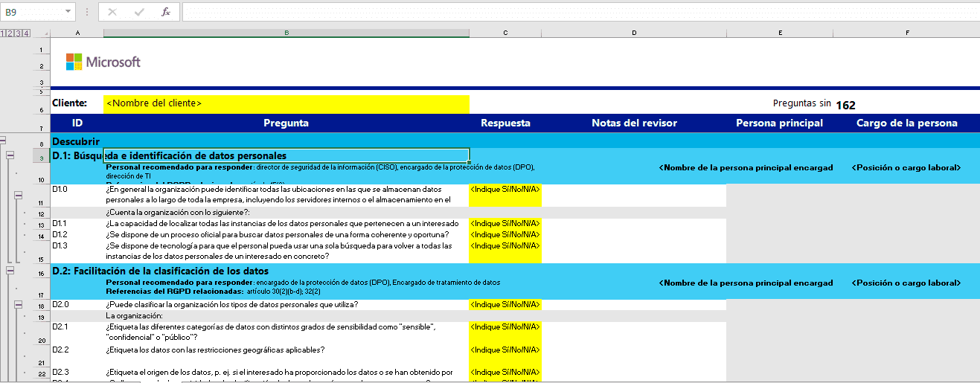The image size is (980, 383).
Task: Show outline level 2 using button 2
Action: tap(11, 33)
